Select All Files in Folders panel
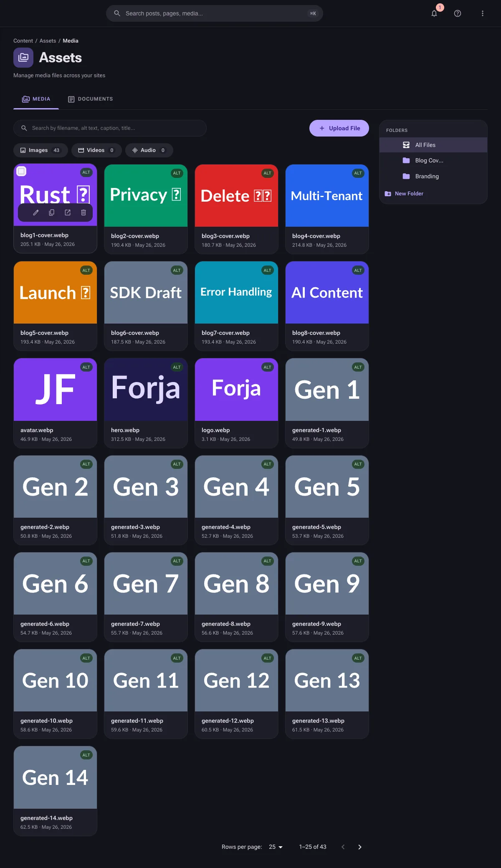This screenshot has width=501, height=868. tap(433, 145)
